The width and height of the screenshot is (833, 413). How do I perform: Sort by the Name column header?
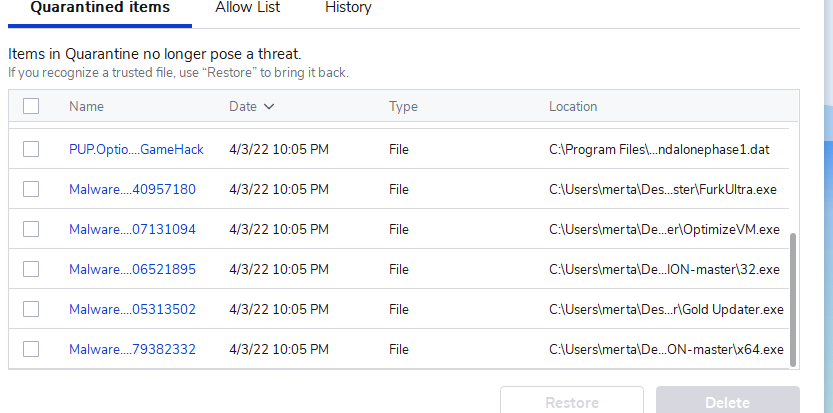(x=86, y=106)
